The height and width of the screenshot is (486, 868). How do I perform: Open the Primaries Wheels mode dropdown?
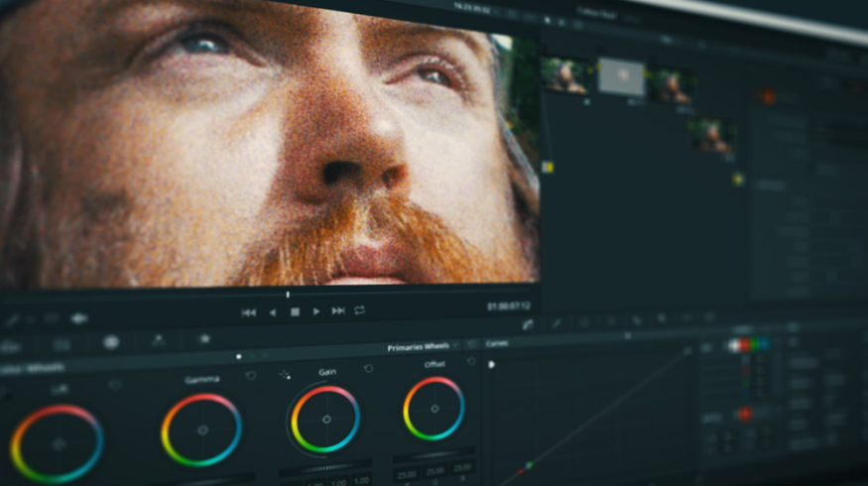point(455,347)
